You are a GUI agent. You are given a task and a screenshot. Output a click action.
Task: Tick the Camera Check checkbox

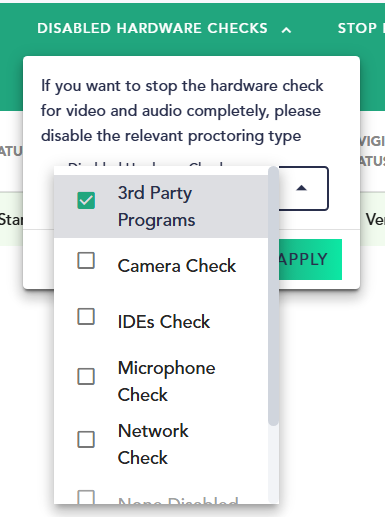pos(86,260)
